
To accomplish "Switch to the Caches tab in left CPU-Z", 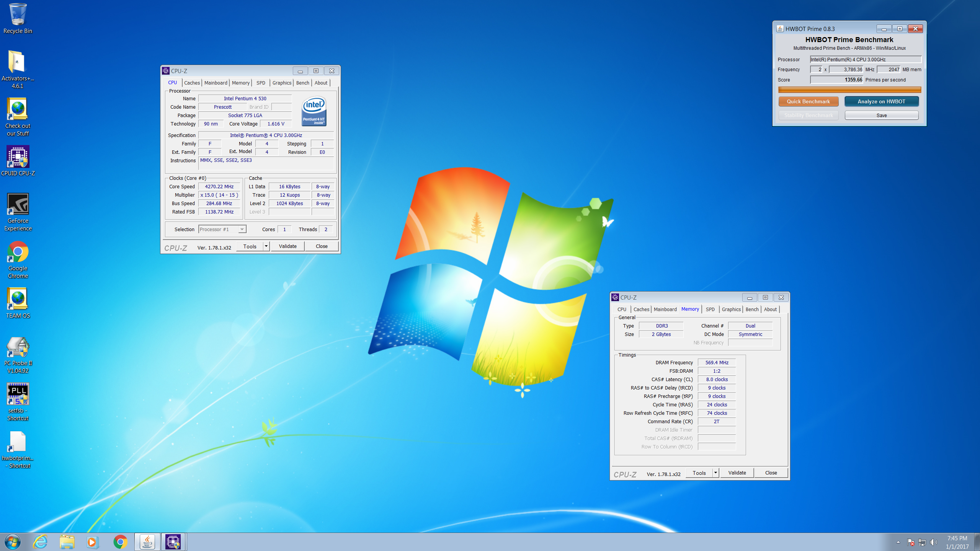I will click(192, 83).
